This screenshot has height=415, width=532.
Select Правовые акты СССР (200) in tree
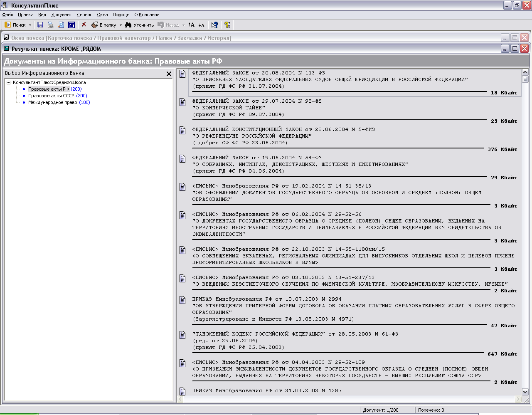tap(57, 96)
